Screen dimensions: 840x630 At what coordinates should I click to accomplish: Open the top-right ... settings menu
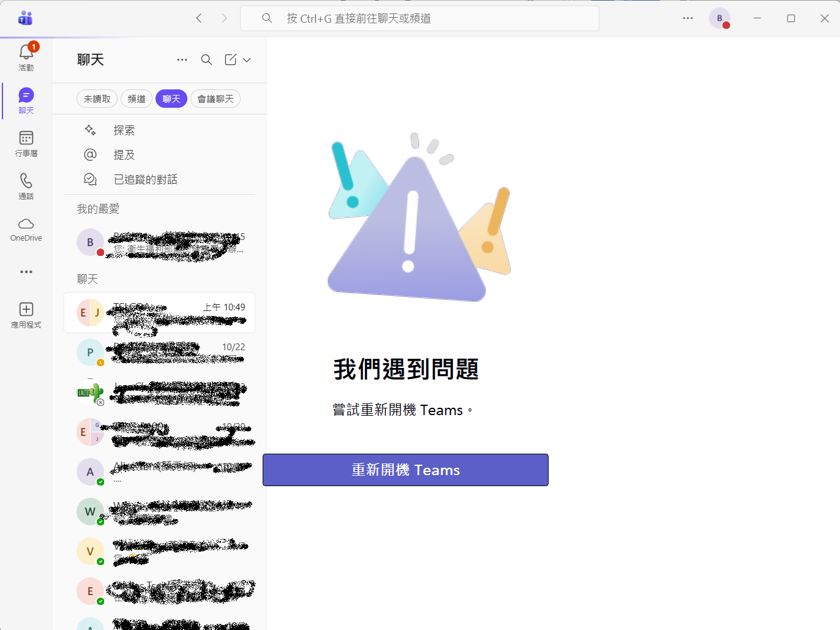[x=688, y=18]
